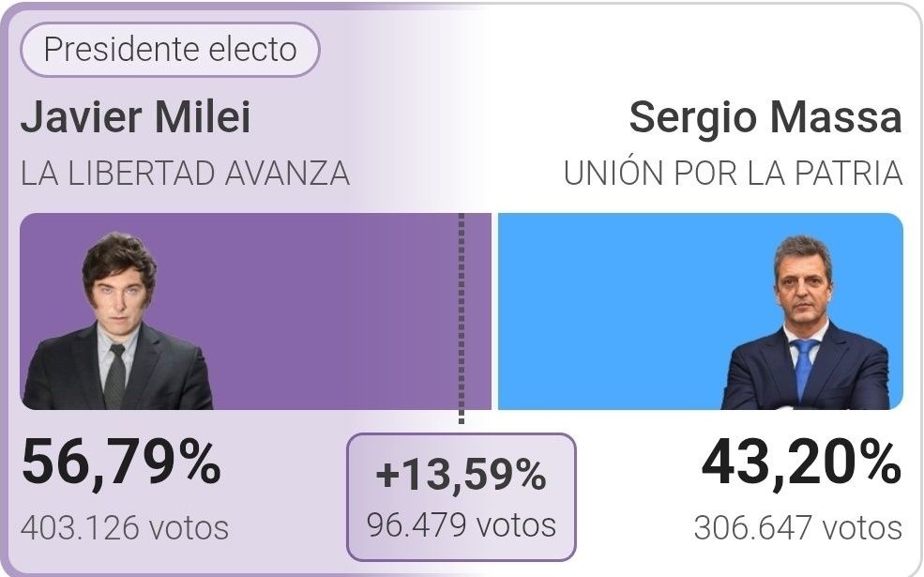Screen dimensions: 924x577
Task: Click the 403.126 votos count
Action: 125,528
